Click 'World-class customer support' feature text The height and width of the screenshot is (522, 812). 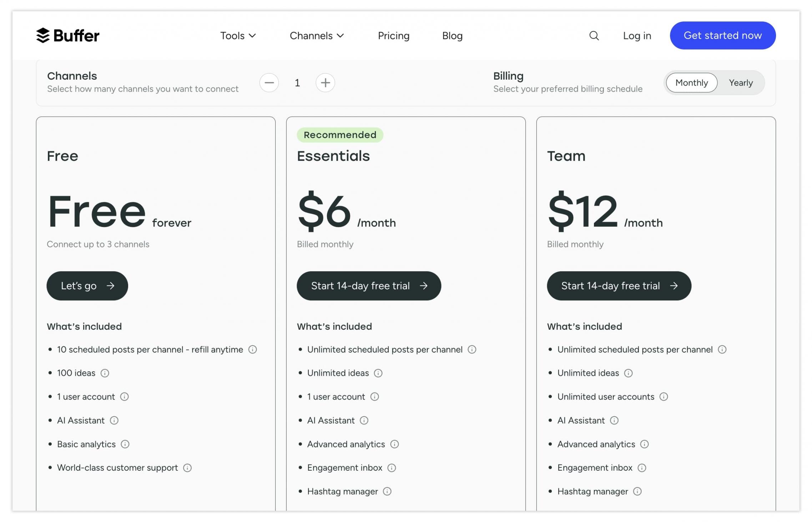pos(117,467)
